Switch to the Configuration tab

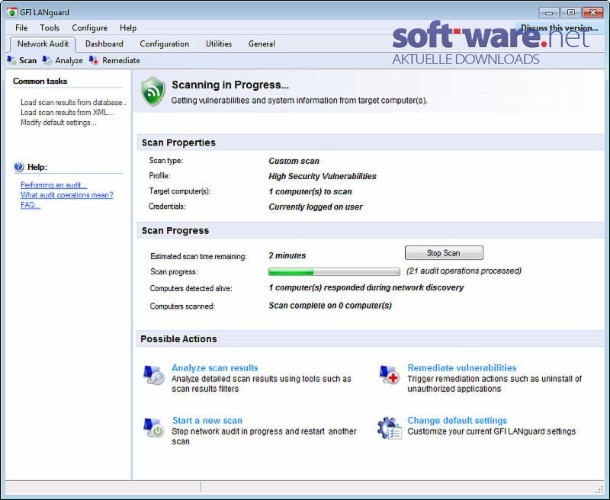(164, 44)
